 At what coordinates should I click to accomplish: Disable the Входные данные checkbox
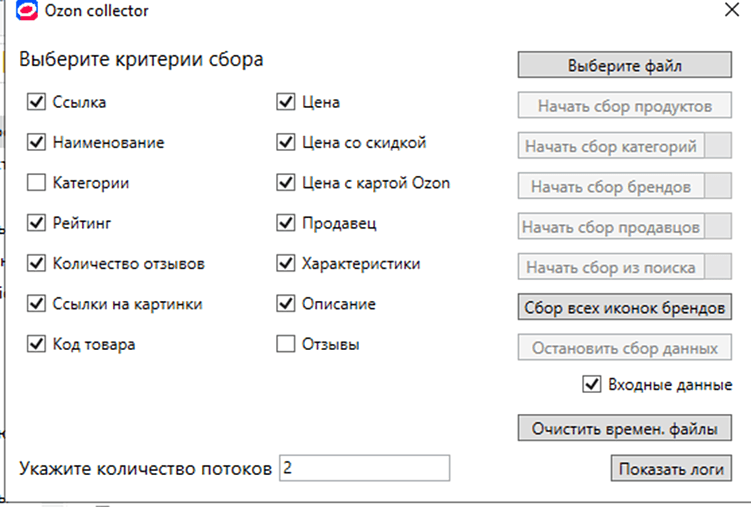coord(591,384)
